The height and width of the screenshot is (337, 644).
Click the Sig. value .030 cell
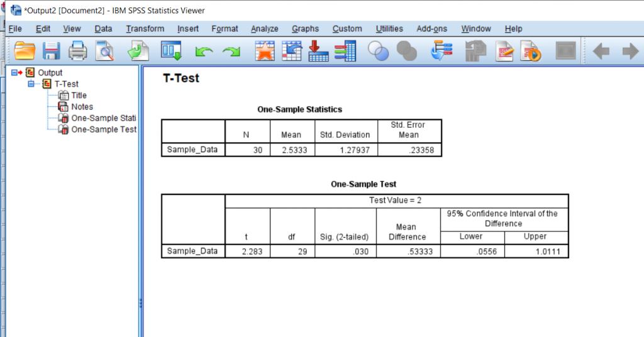click(345, 251)
